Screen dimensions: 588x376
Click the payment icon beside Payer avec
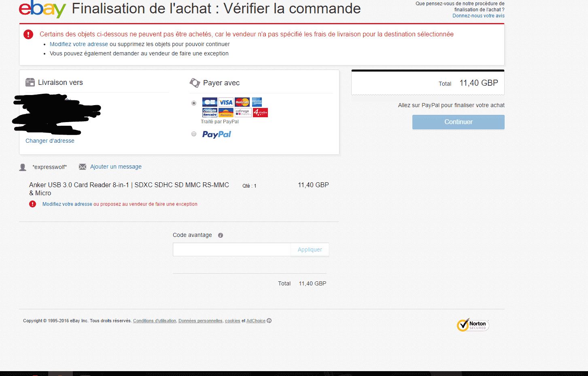195,83
